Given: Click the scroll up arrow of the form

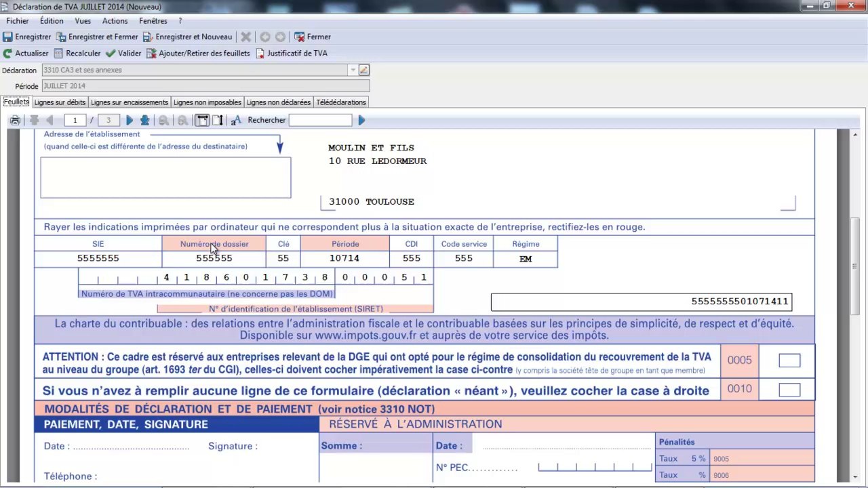Looking at the screenshot, I should [855, 135].
